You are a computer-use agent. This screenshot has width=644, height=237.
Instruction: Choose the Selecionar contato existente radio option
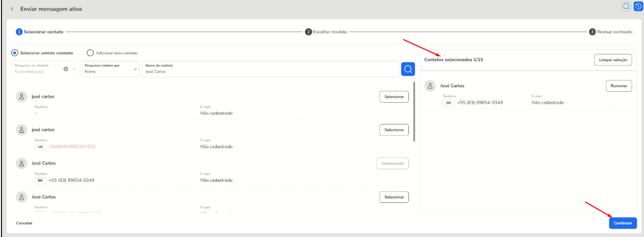tap(15, 53)
